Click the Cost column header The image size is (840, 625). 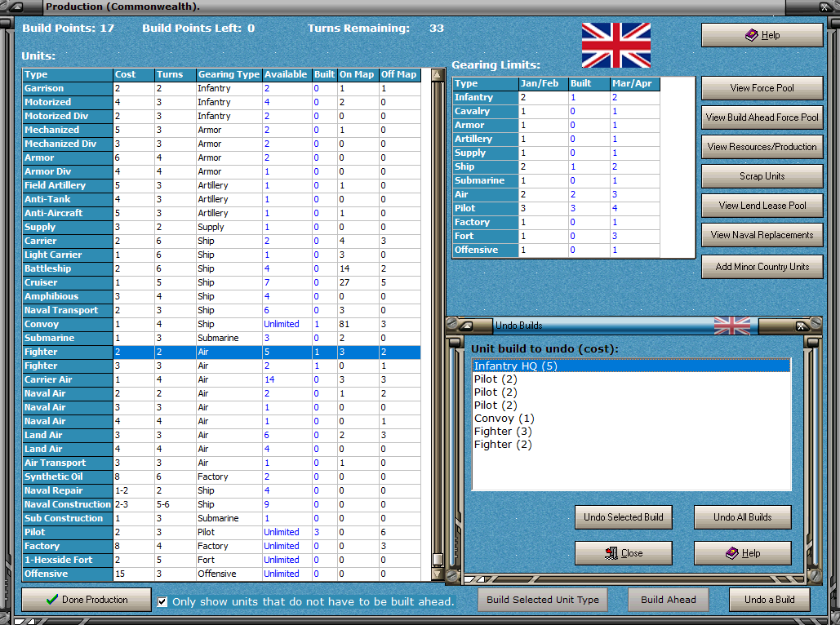[133, 75]
